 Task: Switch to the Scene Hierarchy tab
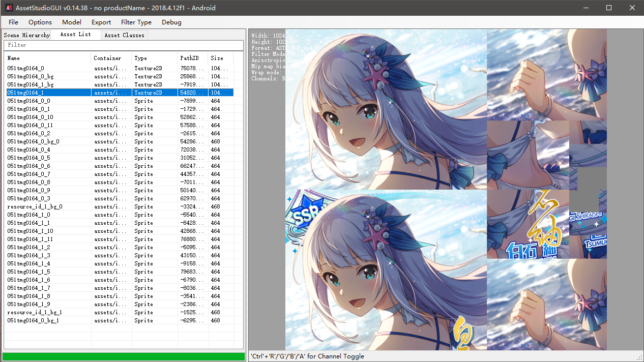[x=26, y=35]
